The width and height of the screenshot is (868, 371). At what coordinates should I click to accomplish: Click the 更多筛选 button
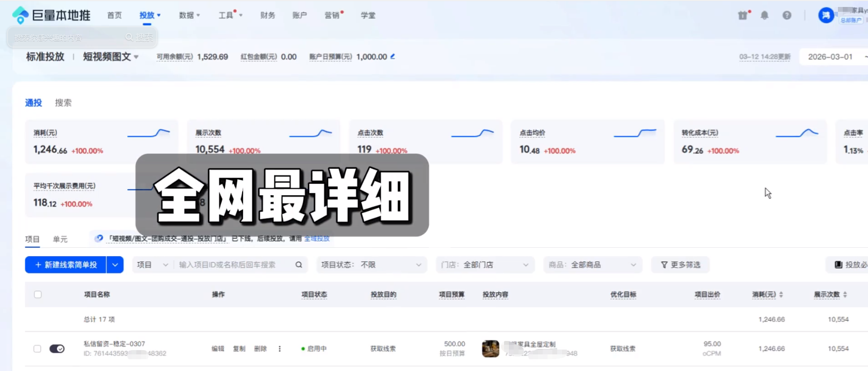[x=680, y=265]
